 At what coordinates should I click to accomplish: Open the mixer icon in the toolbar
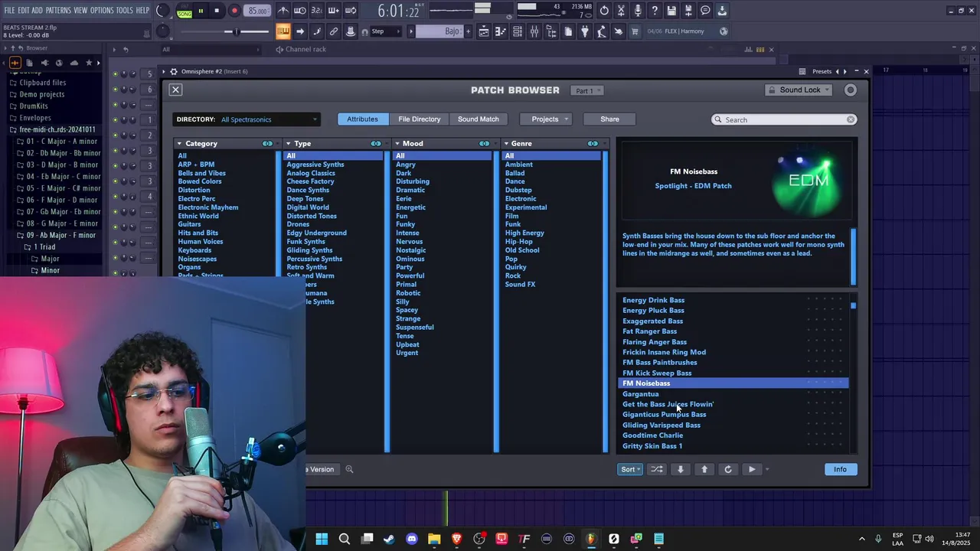(534, 31)
